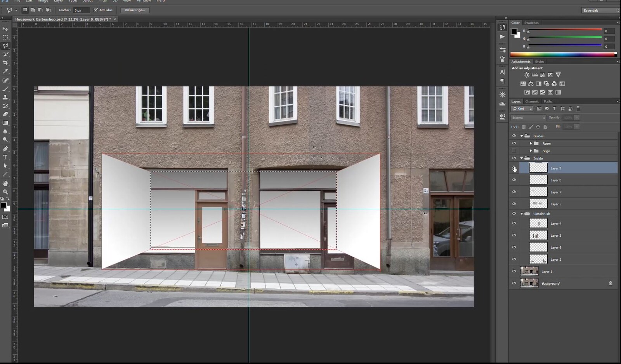Click the Refine Edge button
Image resolution: width=621 pixels, height=364 pixels.
135,10
